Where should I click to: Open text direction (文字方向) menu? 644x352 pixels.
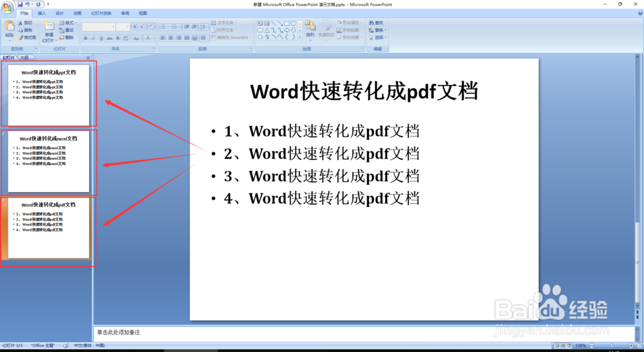tap(224, 23)
